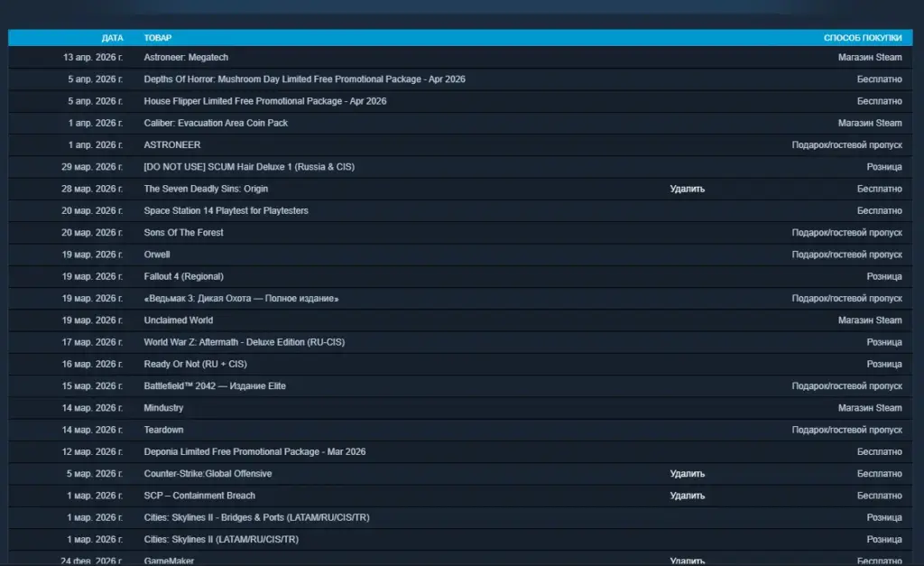This screenshot has height=566, width=924.
Task: Click Battlefield 2042 — Издание Elite title
Action: (215, 386)
